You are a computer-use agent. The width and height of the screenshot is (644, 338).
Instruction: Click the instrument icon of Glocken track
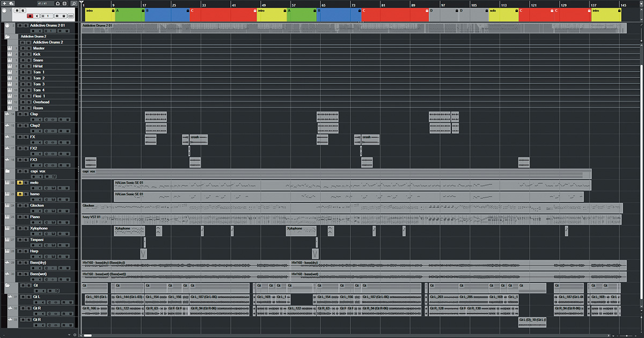pyautogui.click(x=7, y=205)
